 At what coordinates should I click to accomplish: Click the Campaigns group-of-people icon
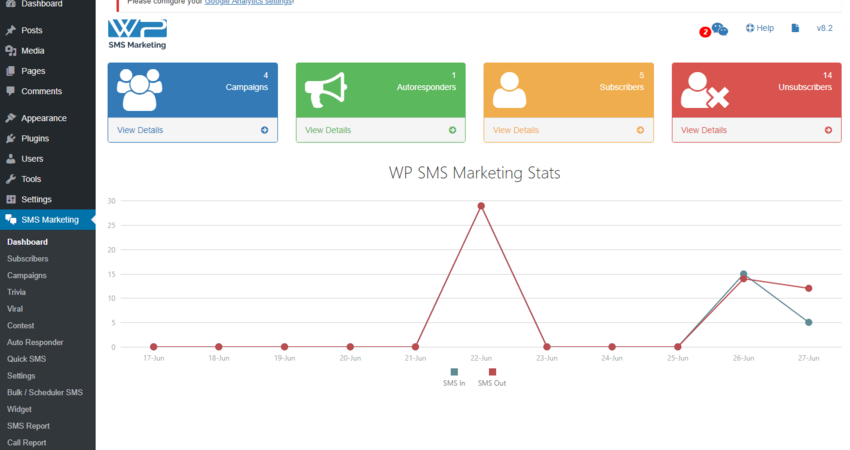point(139,89)
